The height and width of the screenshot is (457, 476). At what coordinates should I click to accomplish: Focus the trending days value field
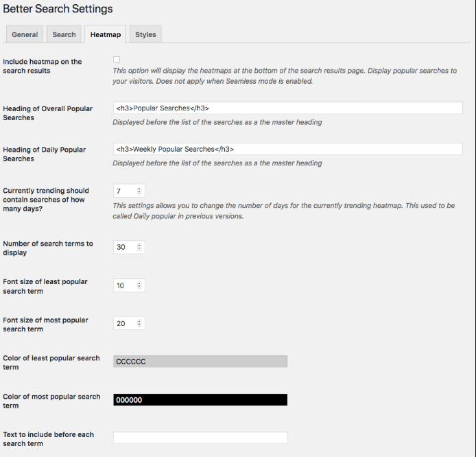[x=124, y=191]
